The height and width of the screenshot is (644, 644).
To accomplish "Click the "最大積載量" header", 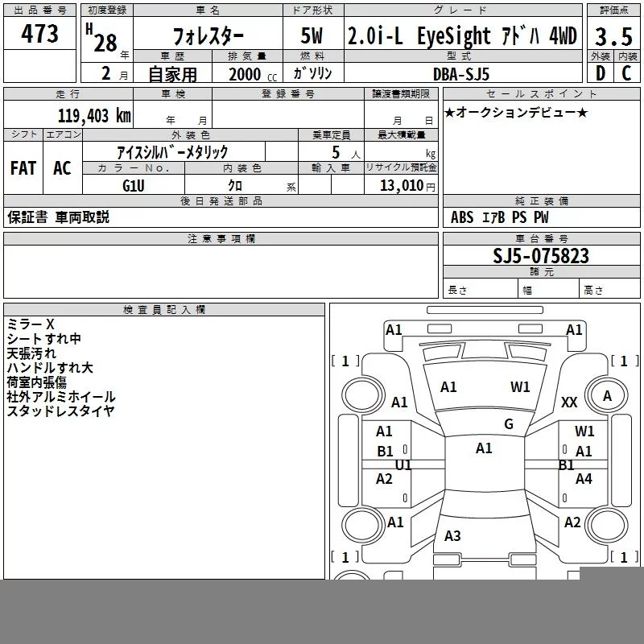I will click(x=401, y=134).
